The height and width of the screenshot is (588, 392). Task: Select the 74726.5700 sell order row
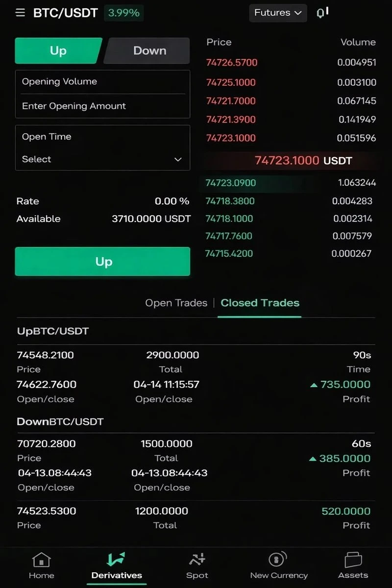pos(291,62)
